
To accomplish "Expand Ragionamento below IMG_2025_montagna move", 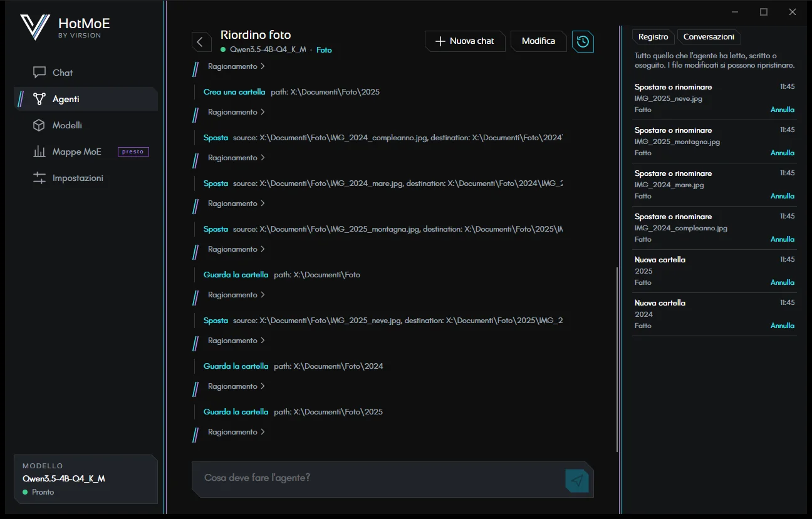I will click(x=236, y=249).
